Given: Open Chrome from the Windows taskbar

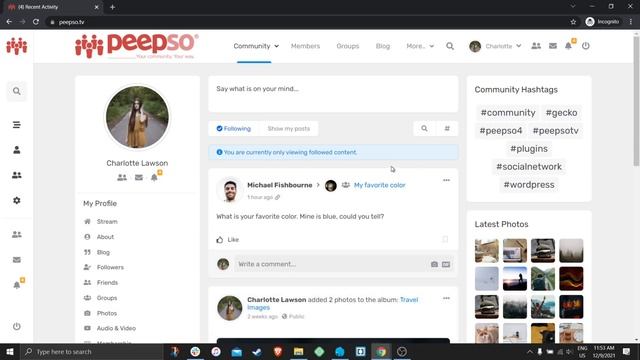Looking at the screenshot, I should (x=381, y=351).
